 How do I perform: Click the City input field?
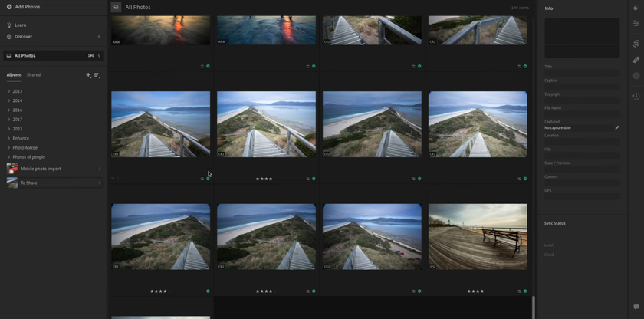582,156
